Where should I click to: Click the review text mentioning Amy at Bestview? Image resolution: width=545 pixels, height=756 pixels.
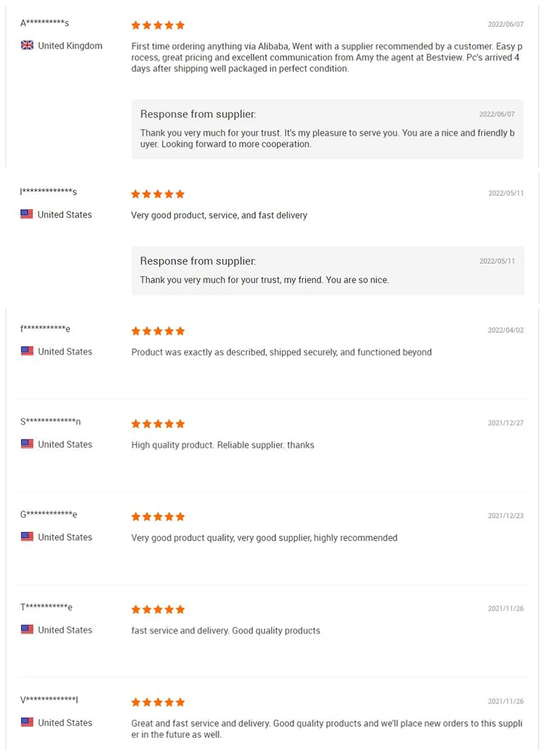[x=326, y=57]
